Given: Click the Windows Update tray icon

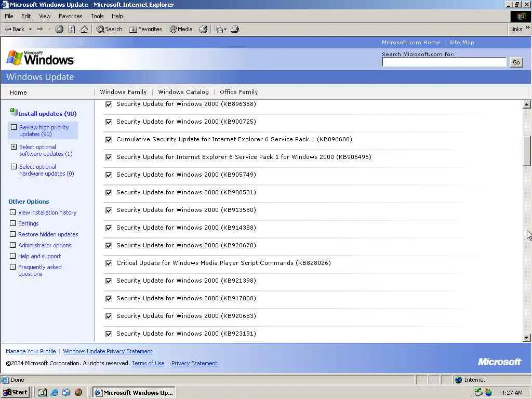Looking at the screenshot, I should coord(488,392).
